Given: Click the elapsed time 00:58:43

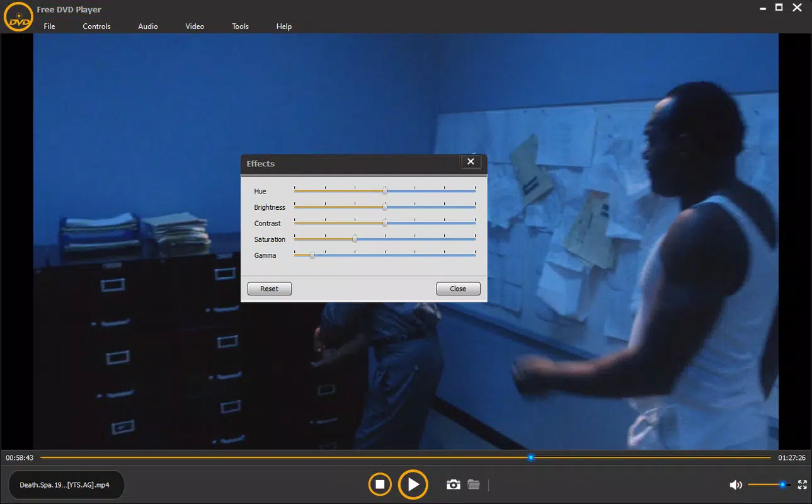Looking at the screenshot, I should (20, 458).
